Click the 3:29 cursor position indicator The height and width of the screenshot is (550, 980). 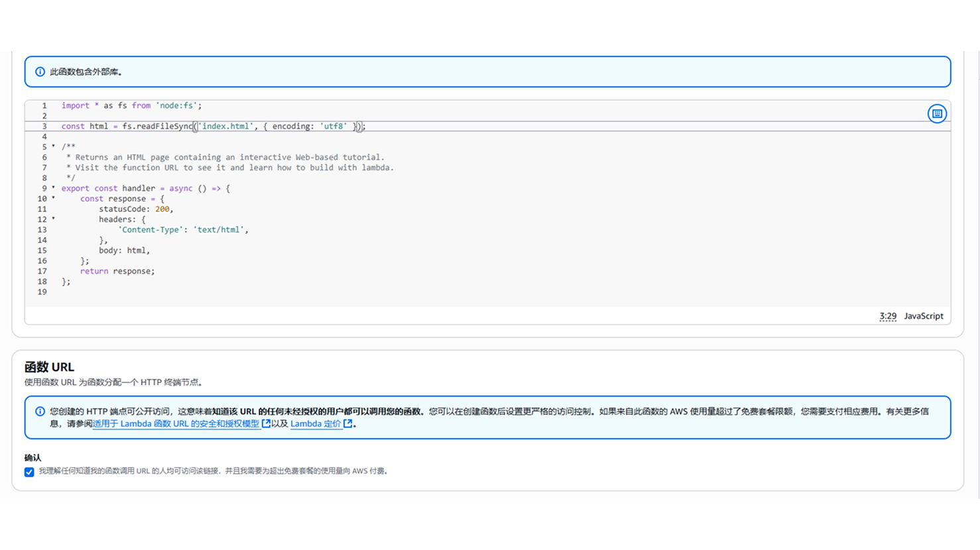tap(887, 316)
